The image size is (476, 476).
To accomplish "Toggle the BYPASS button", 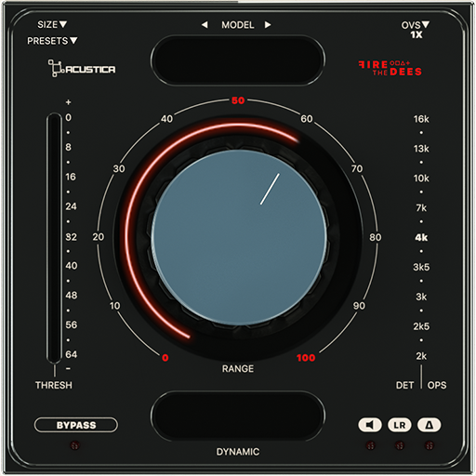I will (x=76, y=425).
